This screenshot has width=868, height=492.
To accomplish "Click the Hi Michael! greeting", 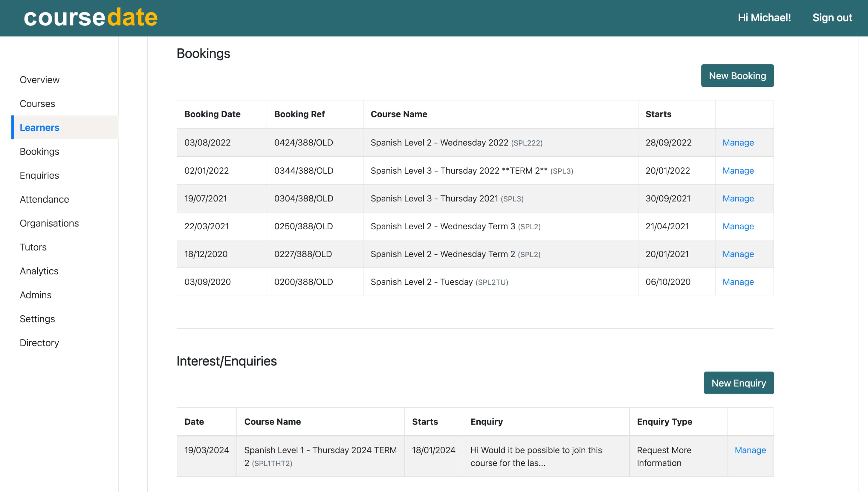I will click(x=764, y=18).
